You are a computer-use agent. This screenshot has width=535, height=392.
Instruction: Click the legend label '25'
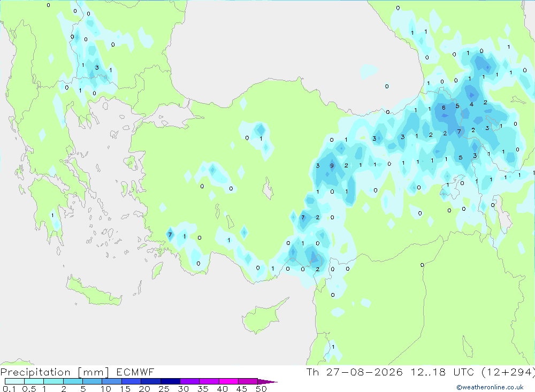coord(164,389)
